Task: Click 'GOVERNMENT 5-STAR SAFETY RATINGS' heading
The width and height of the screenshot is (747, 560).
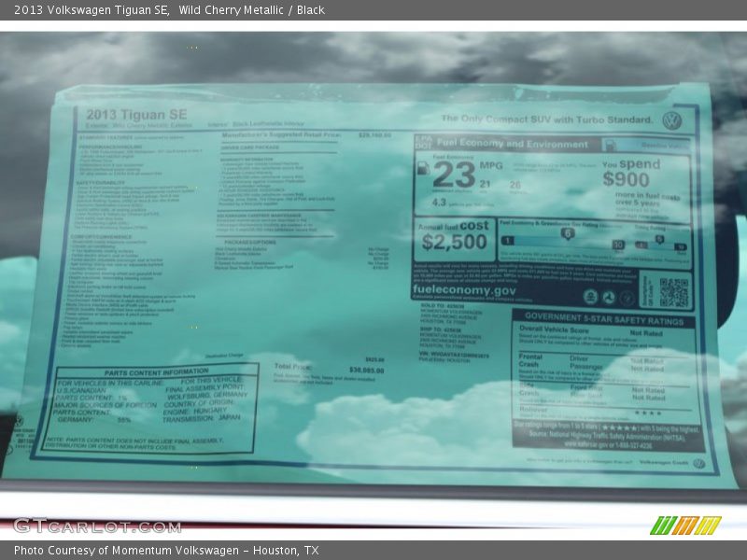Action: click(x=604, y=319)
